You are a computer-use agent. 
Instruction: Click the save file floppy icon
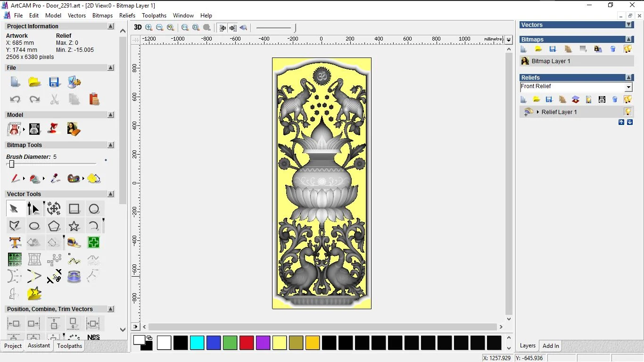click(54, 82)
